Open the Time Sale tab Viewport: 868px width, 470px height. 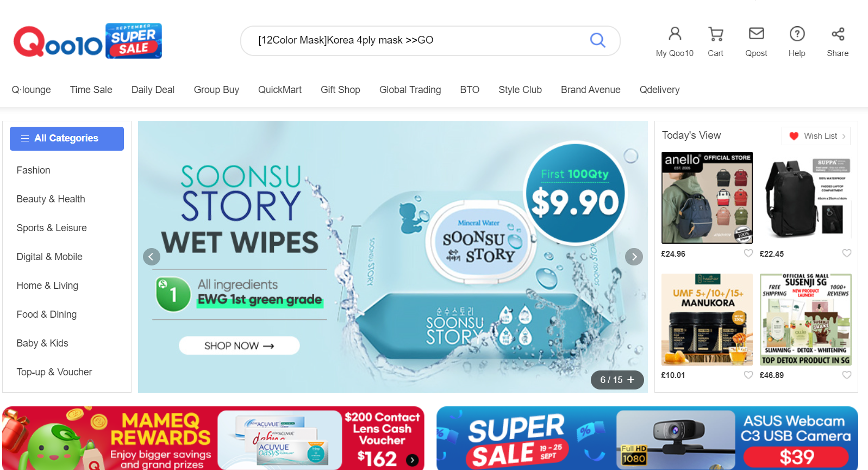[x=91, y=90]
